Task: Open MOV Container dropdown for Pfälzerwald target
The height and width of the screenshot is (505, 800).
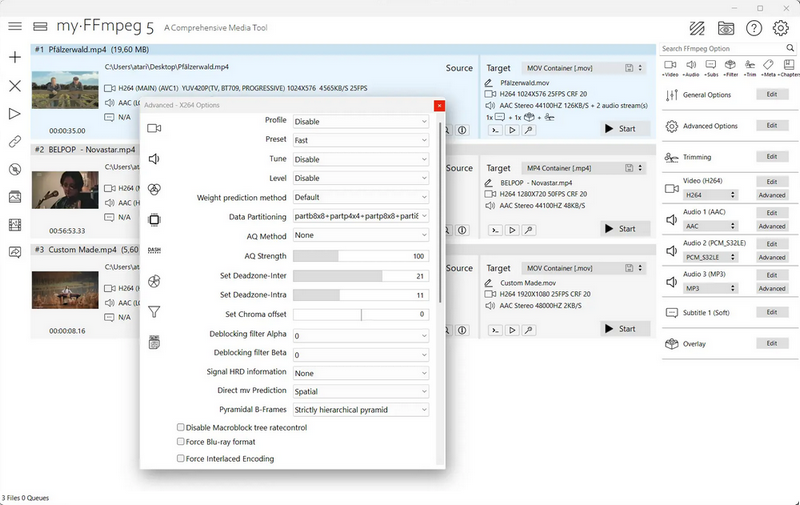Action: (584, 68)
